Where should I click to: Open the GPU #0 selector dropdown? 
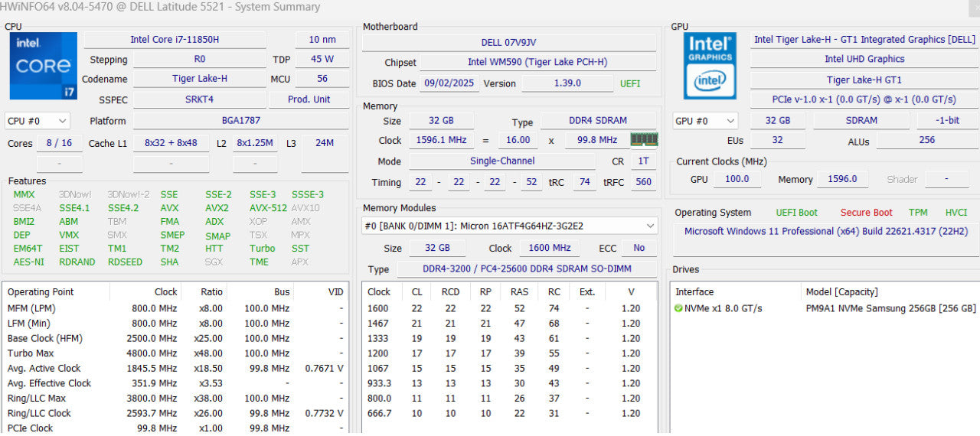[x=705, y=121]
